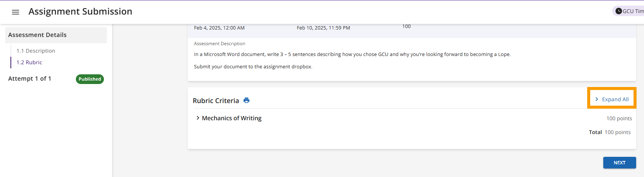The height and width of the screenshot is (177, 644).
Task: Select the Assessment Details sidebar header
Action: (x=56, y=35)
